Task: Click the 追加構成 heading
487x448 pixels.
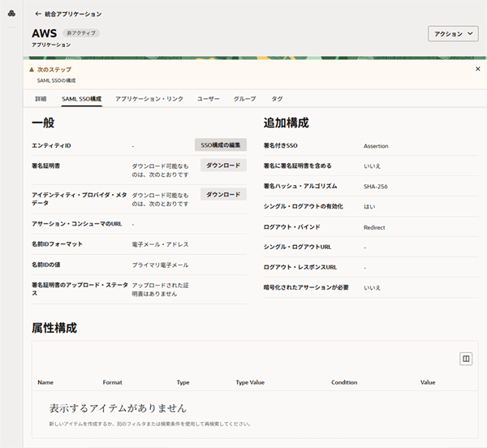Action: click(286, 123)
